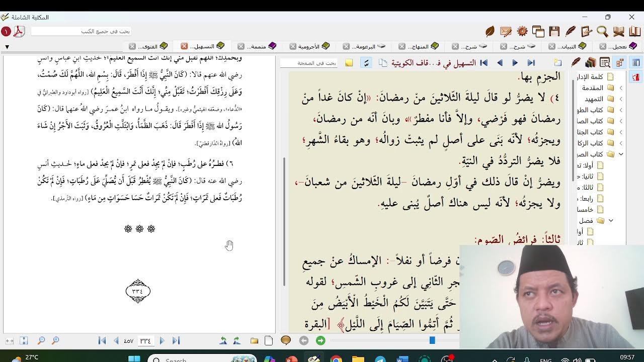Viewport: 644px width, 362px height.
Task: Select كلمة الإدار in the tree
Action: [590, 77]
